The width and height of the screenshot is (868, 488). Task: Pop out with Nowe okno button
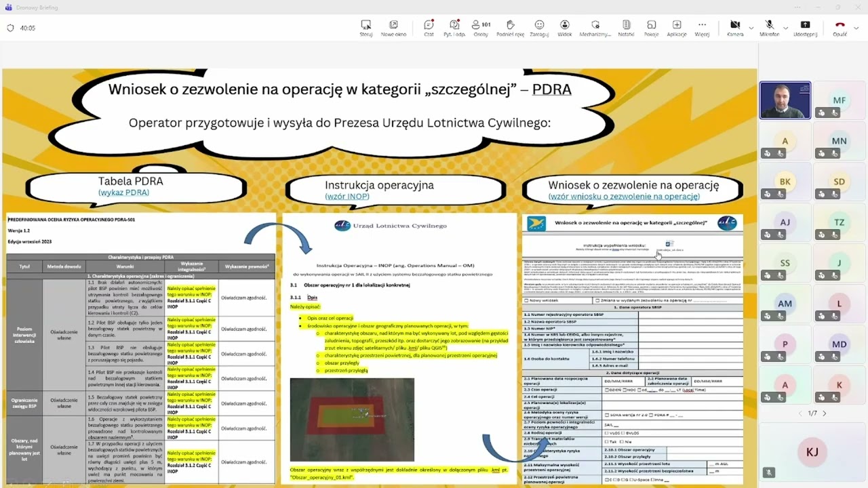[393, 28]
